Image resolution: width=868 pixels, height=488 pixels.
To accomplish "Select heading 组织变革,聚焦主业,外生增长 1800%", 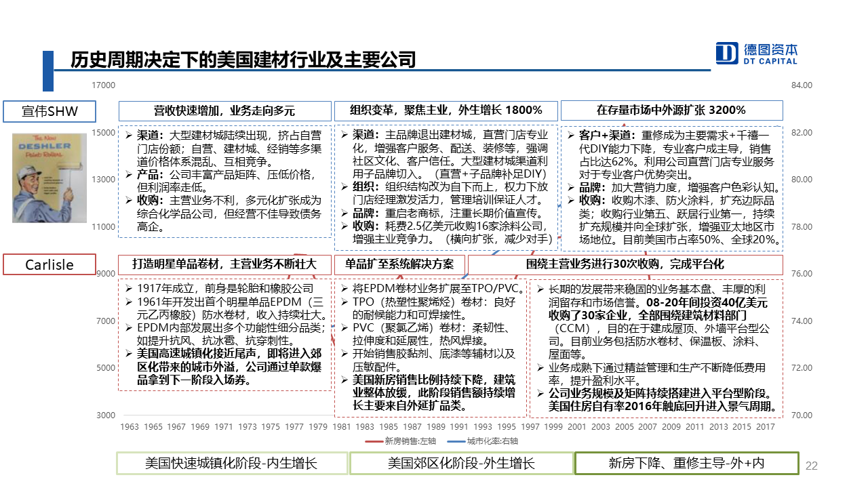I will click(x=446, y=110).
